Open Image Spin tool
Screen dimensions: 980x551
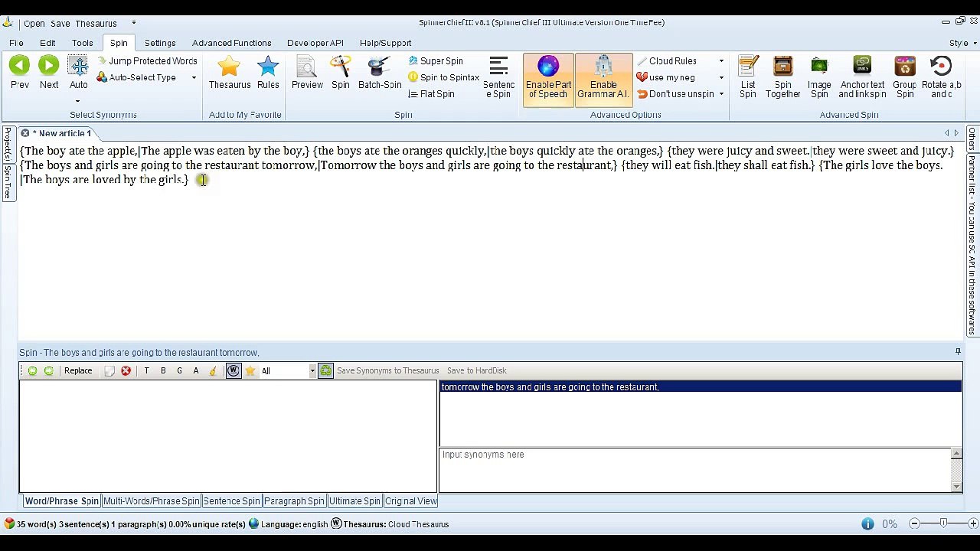[x=819, y=77]
